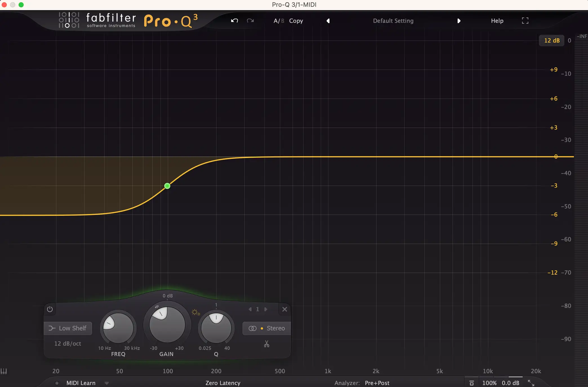Open the 12 dB display range dropdown
The image size is (588, 387).
551,41
